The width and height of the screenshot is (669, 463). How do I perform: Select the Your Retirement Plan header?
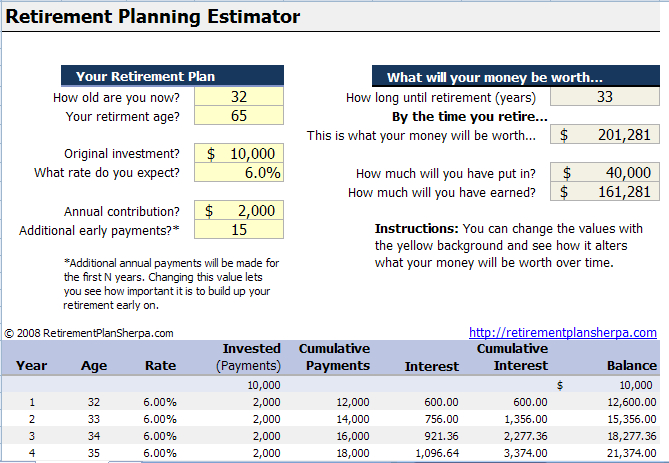click(x=172, y=76)
